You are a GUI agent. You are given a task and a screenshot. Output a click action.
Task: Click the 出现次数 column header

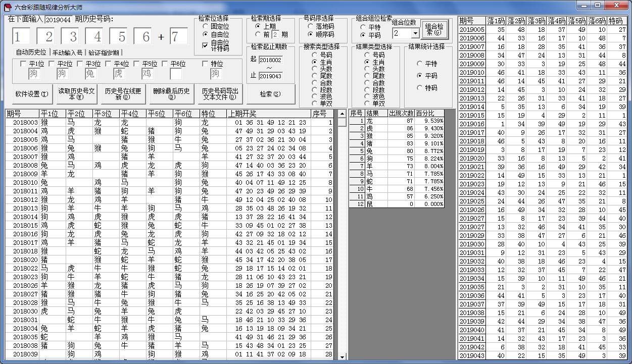401,113
